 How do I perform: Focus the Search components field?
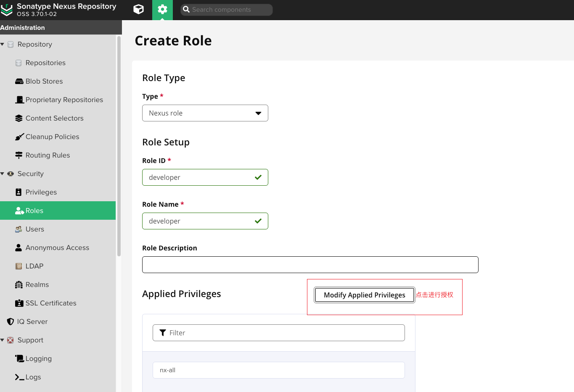(x=227, y=9)
